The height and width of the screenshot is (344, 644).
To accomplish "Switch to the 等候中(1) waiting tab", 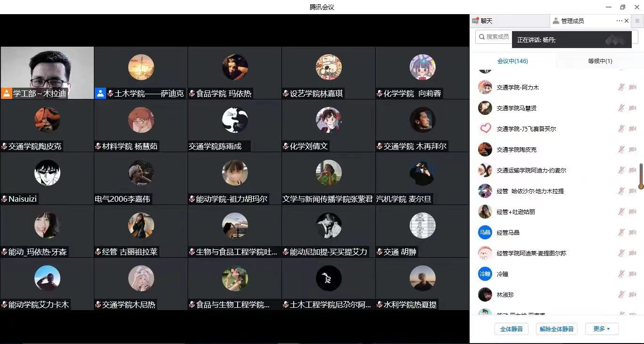I will (x=600, y=61).
